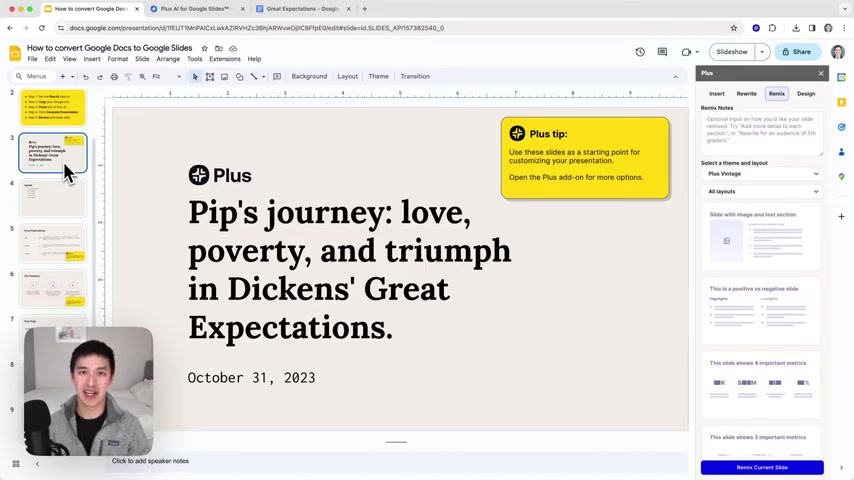Click the New slide plus button

(63, 77)
